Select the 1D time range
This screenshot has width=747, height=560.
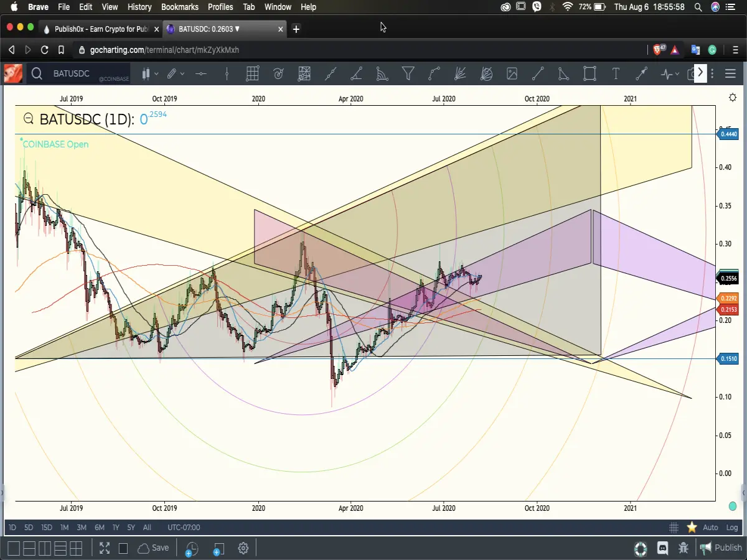point(12,528)
